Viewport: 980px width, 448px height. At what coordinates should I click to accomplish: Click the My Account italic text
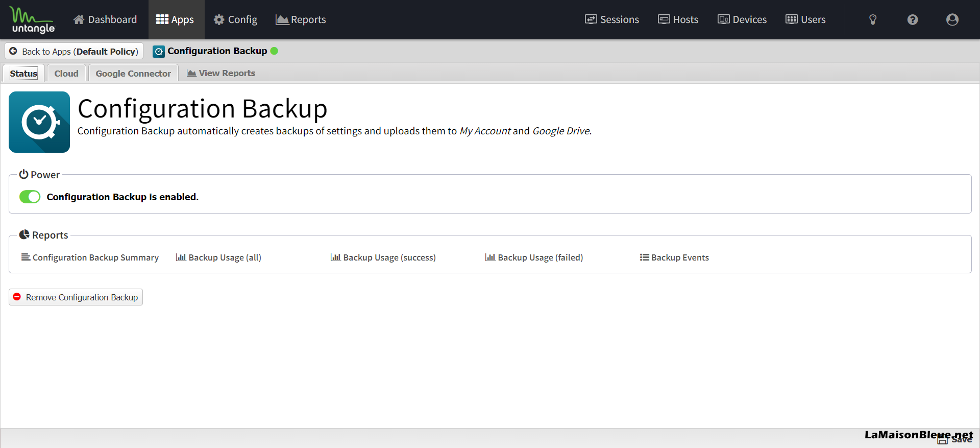[x=485, y=131]
